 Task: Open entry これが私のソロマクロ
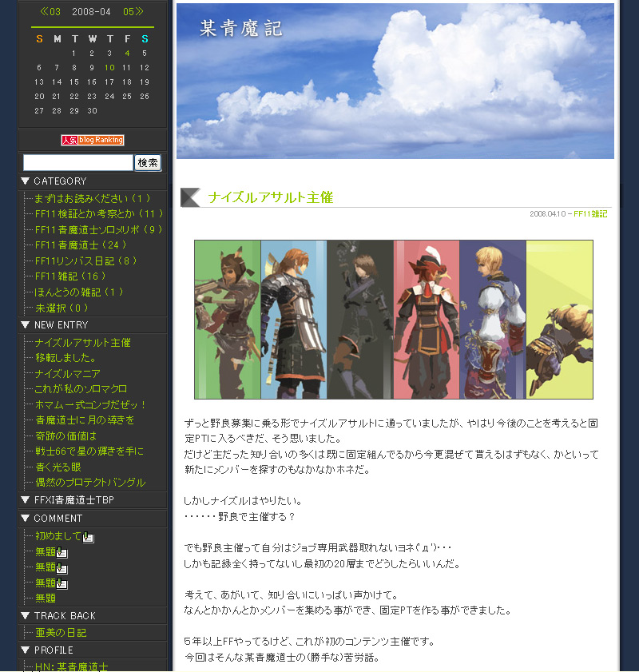(81, 389)
